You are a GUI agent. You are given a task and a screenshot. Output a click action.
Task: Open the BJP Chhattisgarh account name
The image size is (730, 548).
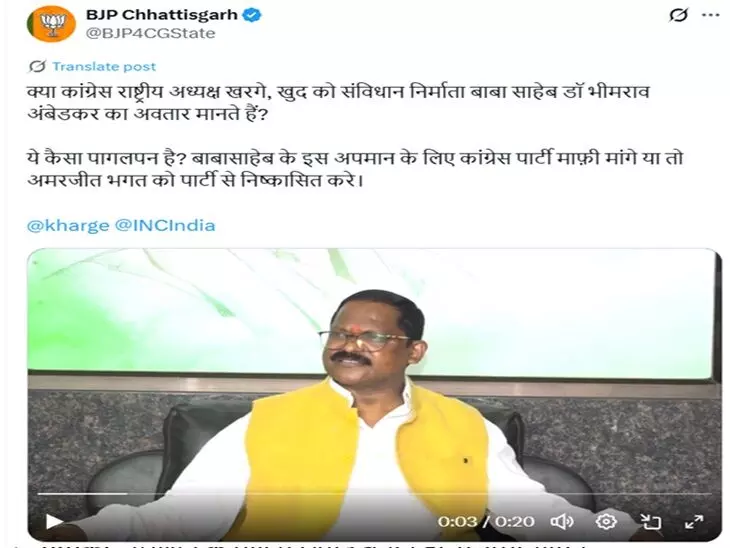pyautogui.click(x=162, y=15)
